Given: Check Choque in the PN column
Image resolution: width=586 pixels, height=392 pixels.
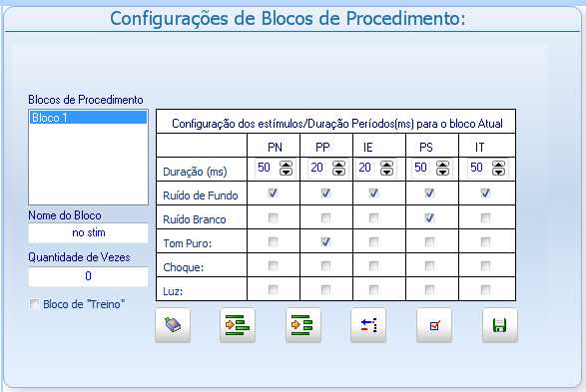Looking at the screenshot, I should (274, 266).
